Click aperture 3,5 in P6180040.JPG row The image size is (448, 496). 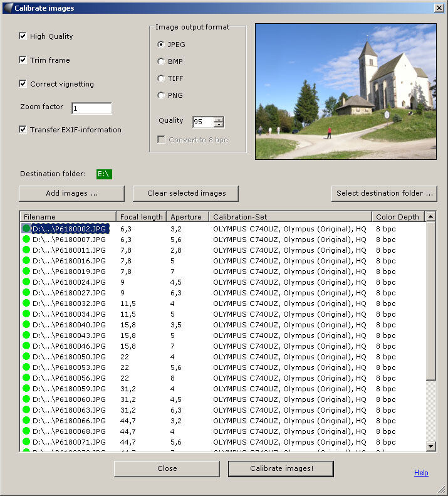176,325
